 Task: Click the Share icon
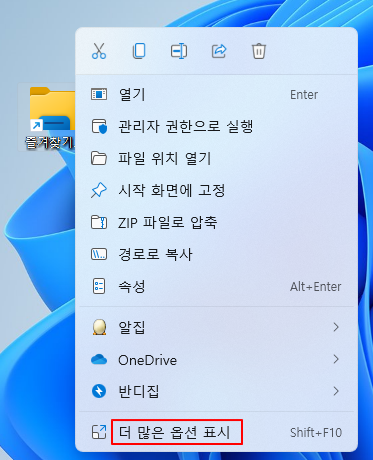[219, 51]
